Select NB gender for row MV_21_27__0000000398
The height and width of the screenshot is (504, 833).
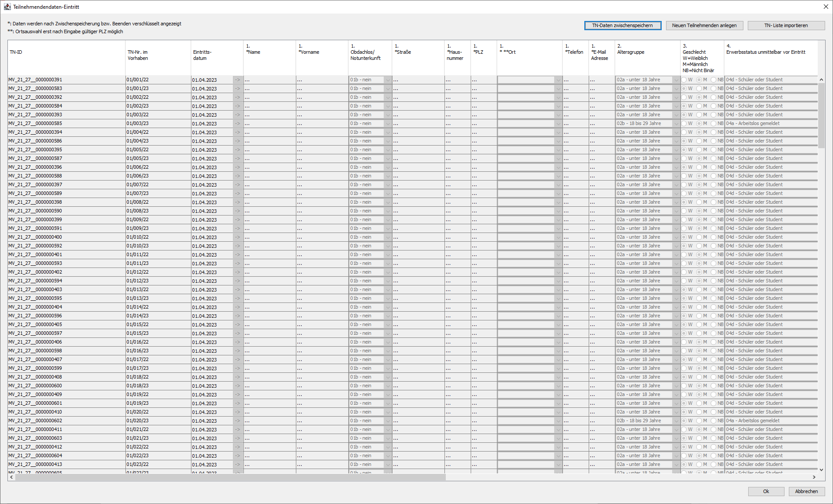(714, 202)
